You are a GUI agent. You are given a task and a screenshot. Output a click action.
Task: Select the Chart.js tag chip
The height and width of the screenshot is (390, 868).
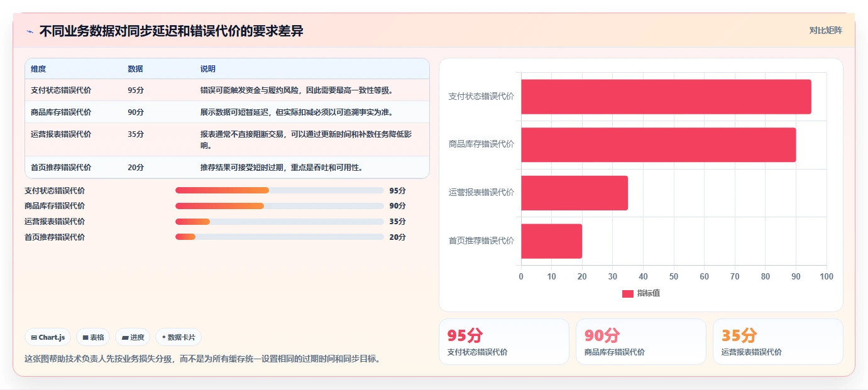[x=48, y=337]
